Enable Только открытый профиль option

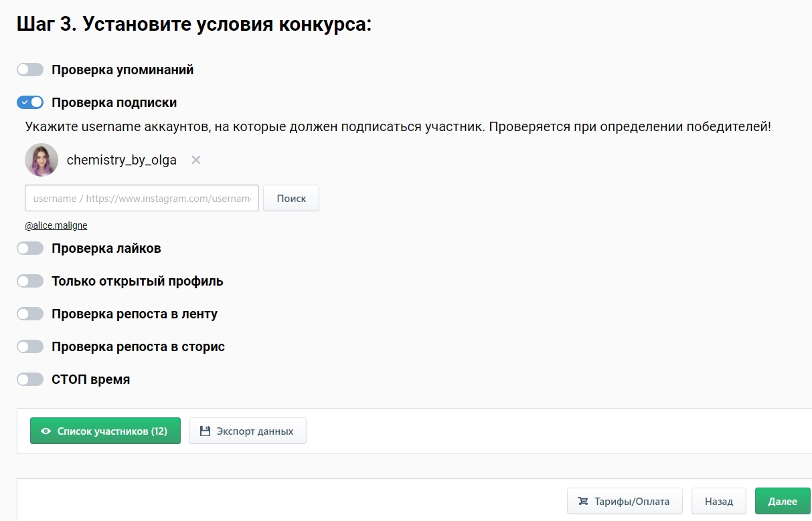(30, 281)
